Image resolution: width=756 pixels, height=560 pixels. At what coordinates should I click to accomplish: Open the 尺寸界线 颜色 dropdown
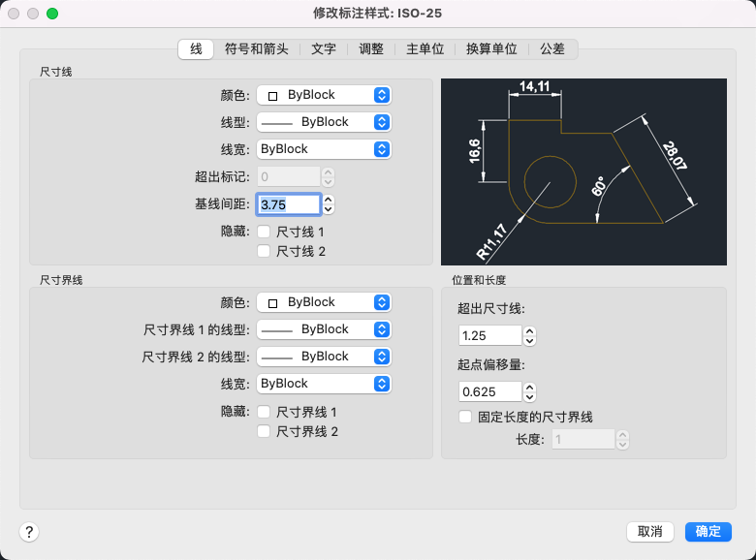(324, 302)
